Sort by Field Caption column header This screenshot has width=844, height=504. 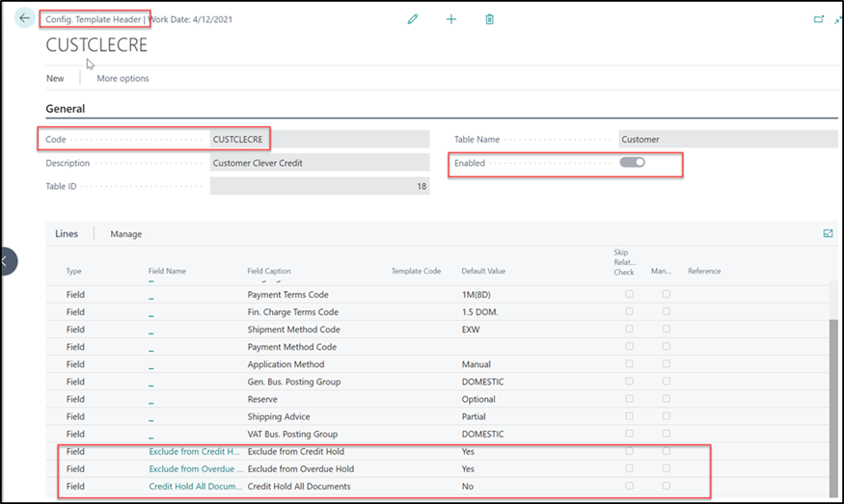click(269, 271)
